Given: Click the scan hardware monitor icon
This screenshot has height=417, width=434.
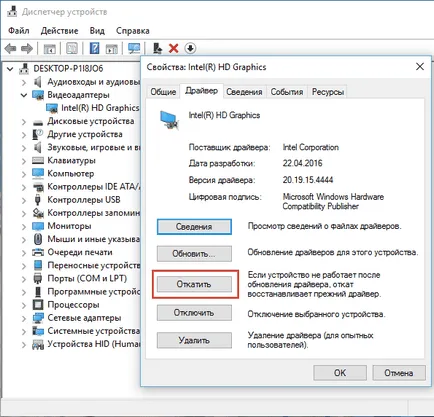Looking at the screenshot, I should 134,49.
